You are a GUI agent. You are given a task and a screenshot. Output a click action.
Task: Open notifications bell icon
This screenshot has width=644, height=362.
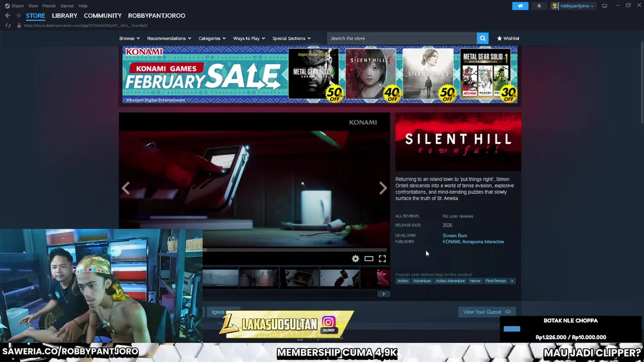pos(539,6)
